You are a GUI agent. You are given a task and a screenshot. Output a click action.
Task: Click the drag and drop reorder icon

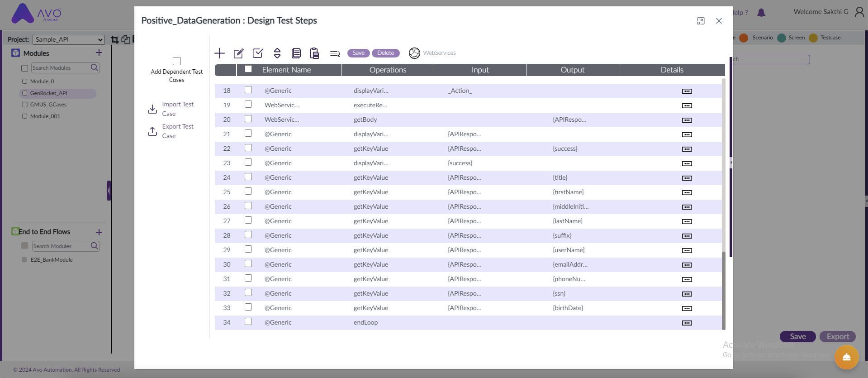click(x=277, y=53)
